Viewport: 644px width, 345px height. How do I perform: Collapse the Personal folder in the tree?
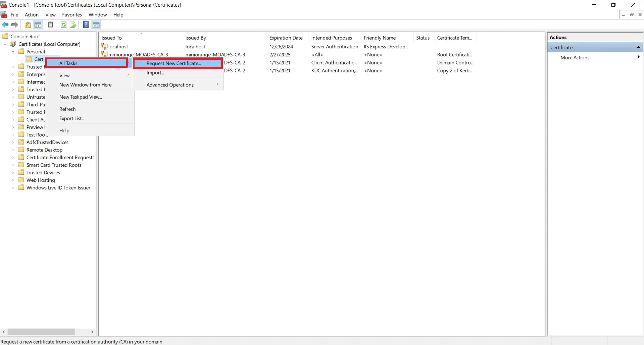point(13,51)
